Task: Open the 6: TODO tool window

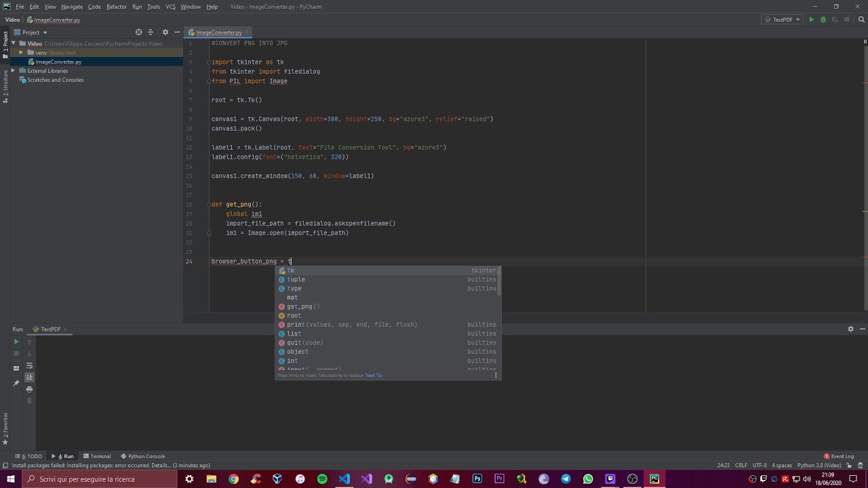Action: point(28,456)
